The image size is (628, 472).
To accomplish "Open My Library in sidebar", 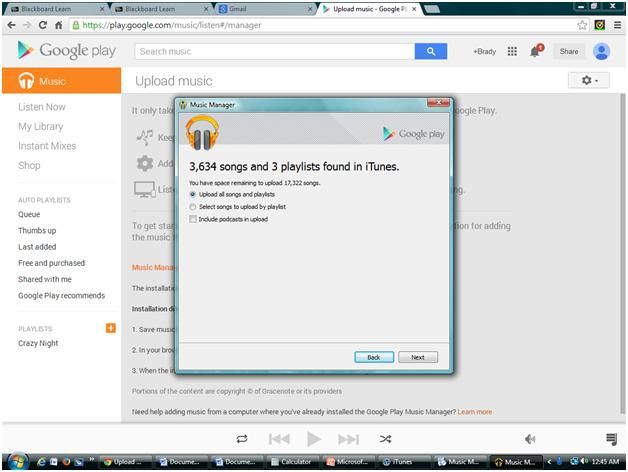I will 40,127.
